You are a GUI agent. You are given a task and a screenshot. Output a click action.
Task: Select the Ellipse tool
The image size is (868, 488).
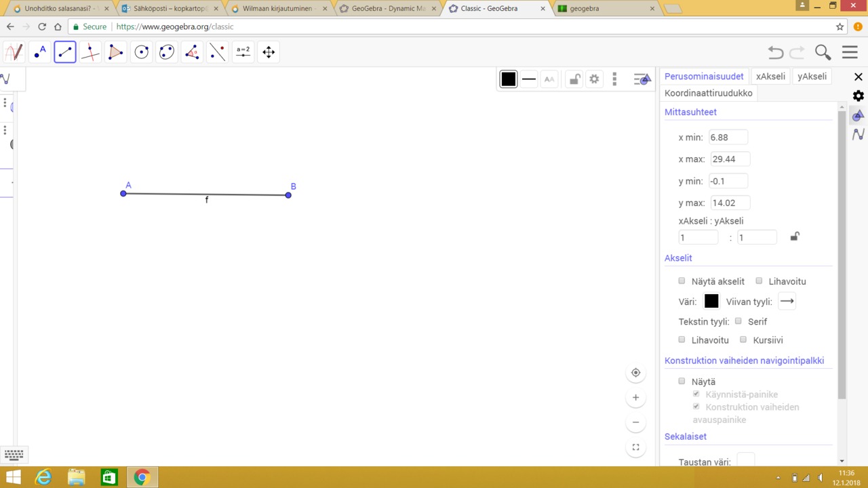click(x=167, y=52)
